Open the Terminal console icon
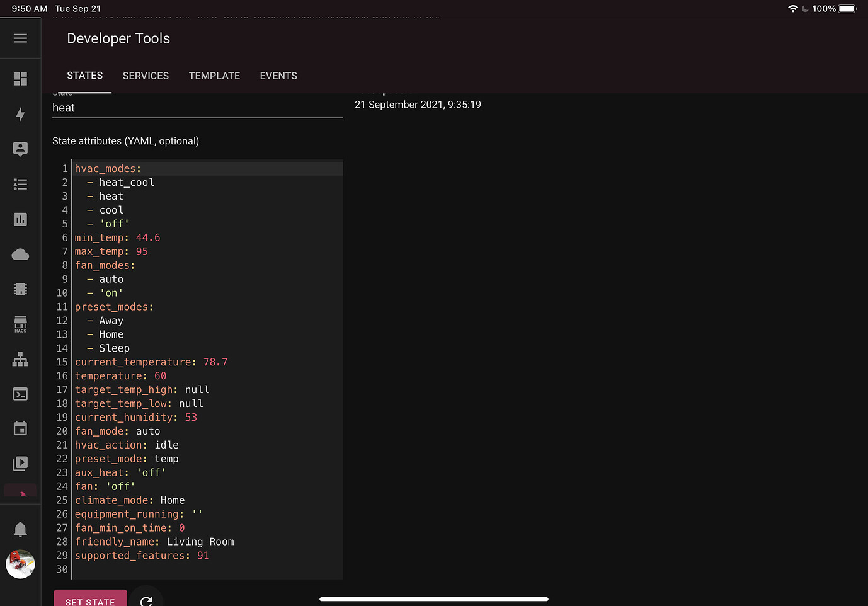Screen dimensions: 868x606 pos(20,394)
